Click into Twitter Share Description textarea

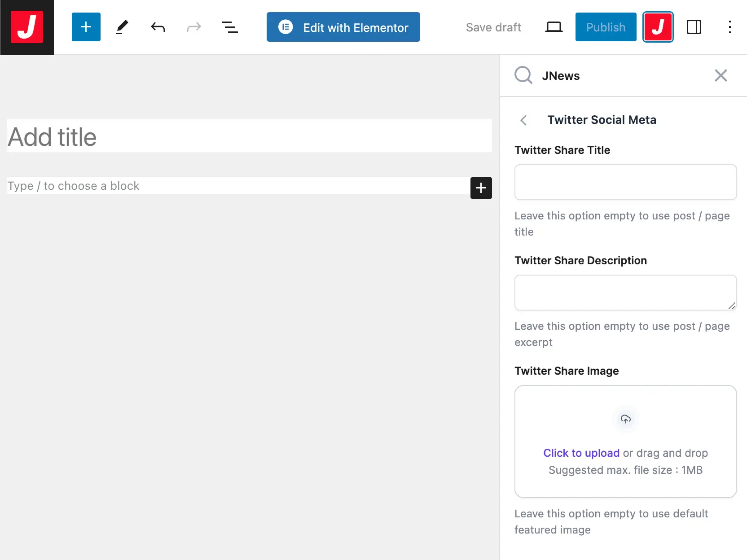(x=625, y=293)
